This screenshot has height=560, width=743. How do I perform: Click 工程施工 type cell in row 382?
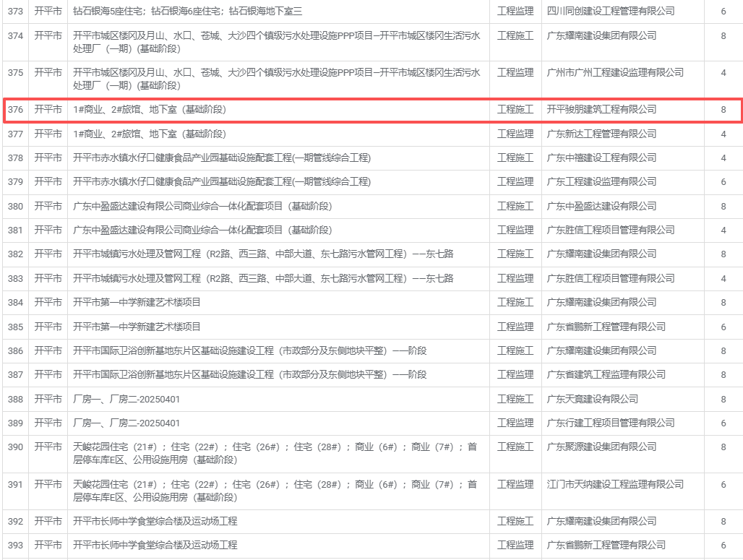point(515,254)
